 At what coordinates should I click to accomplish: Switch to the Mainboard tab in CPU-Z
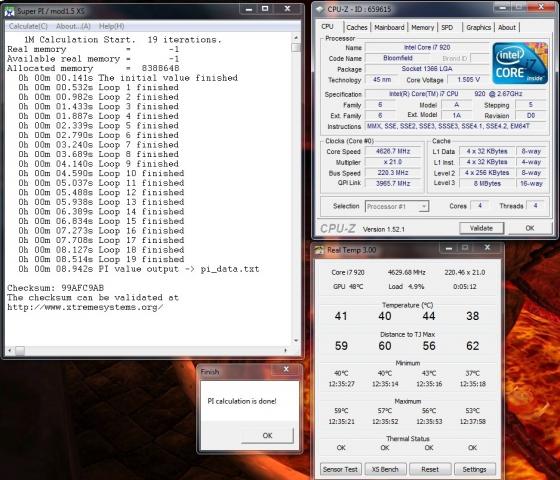pyautogui.click(x=389, y=28)
